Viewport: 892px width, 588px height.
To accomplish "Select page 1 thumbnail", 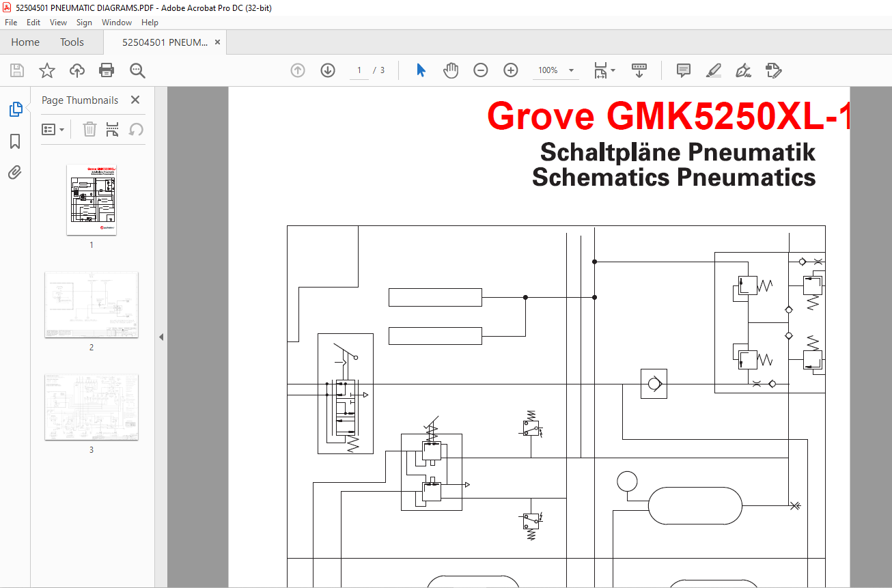I will click(92, 199).
